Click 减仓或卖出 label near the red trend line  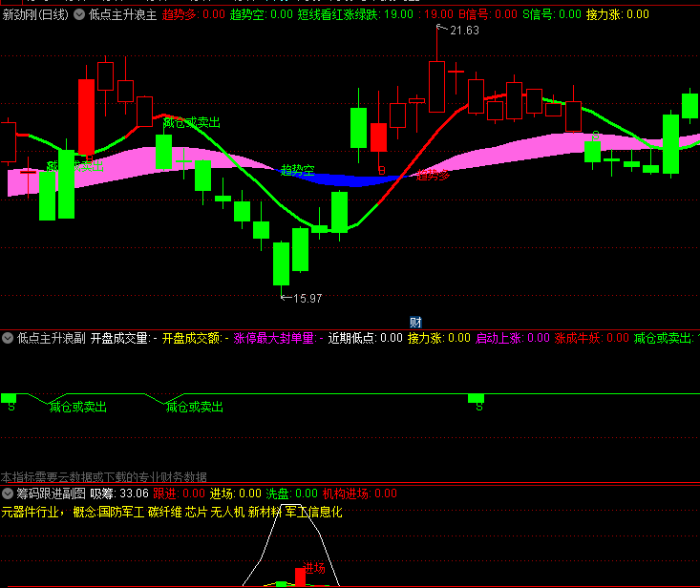coord(192,123)
